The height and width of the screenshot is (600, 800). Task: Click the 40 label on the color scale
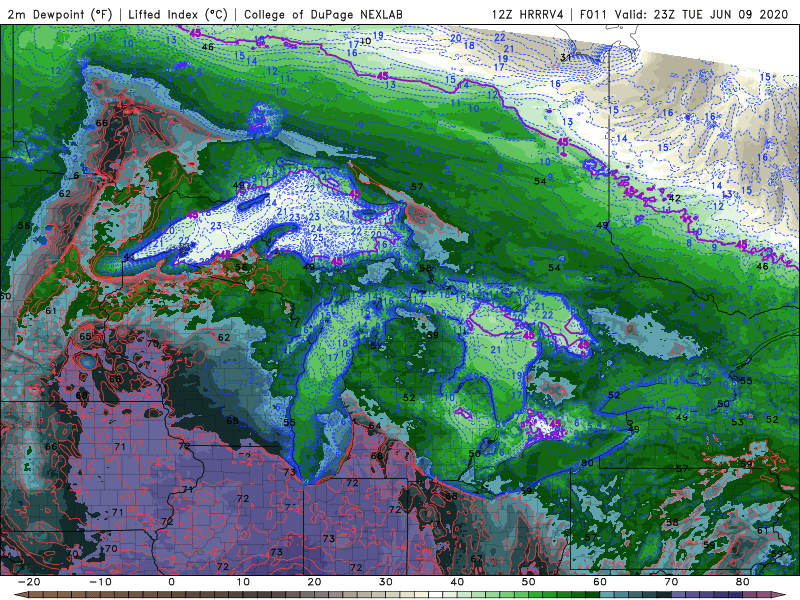(457, 582)
